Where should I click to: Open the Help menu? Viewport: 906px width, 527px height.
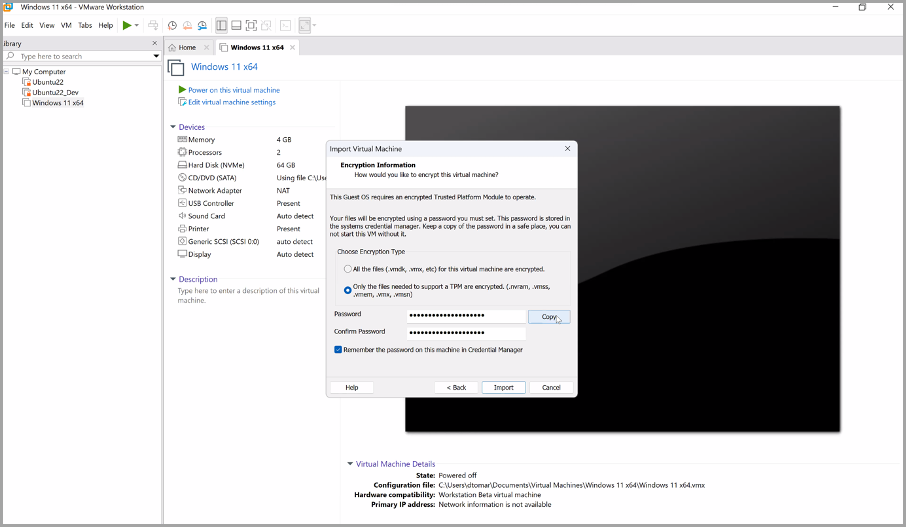[x=106, y=25]
